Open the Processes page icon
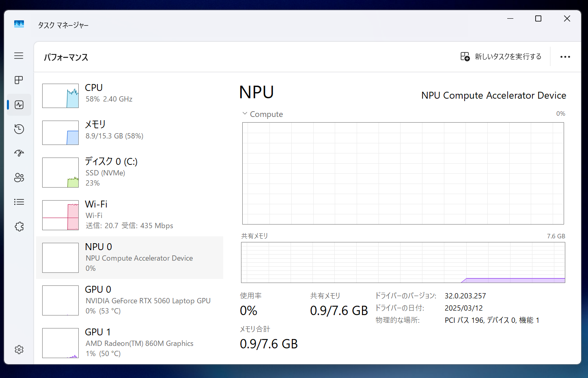 click(19, 80)
